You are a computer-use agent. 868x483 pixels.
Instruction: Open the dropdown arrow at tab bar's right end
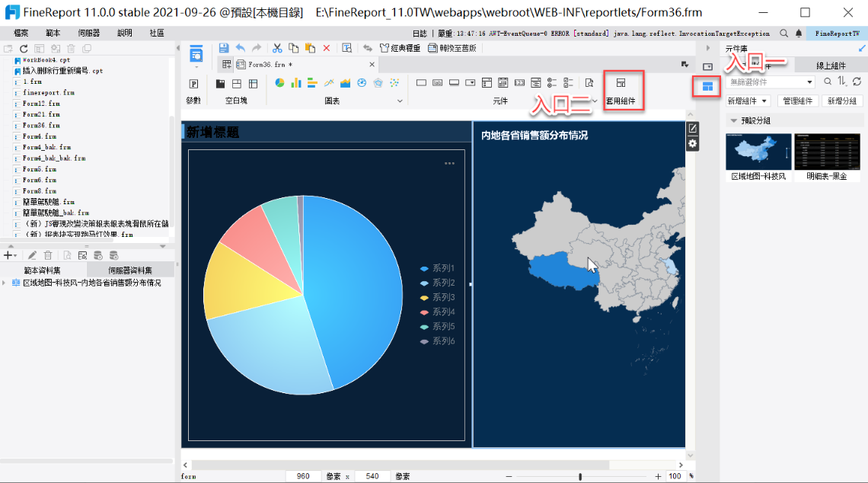pyautogui.click(x=685, y=65)
